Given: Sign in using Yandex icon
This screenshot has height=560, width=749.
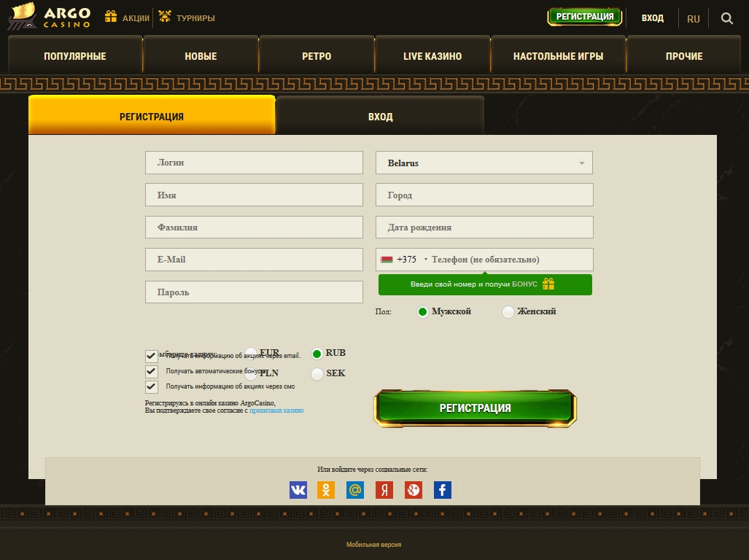Looking at the screenshot, I should pyautogui.click(x=384, y=490).
